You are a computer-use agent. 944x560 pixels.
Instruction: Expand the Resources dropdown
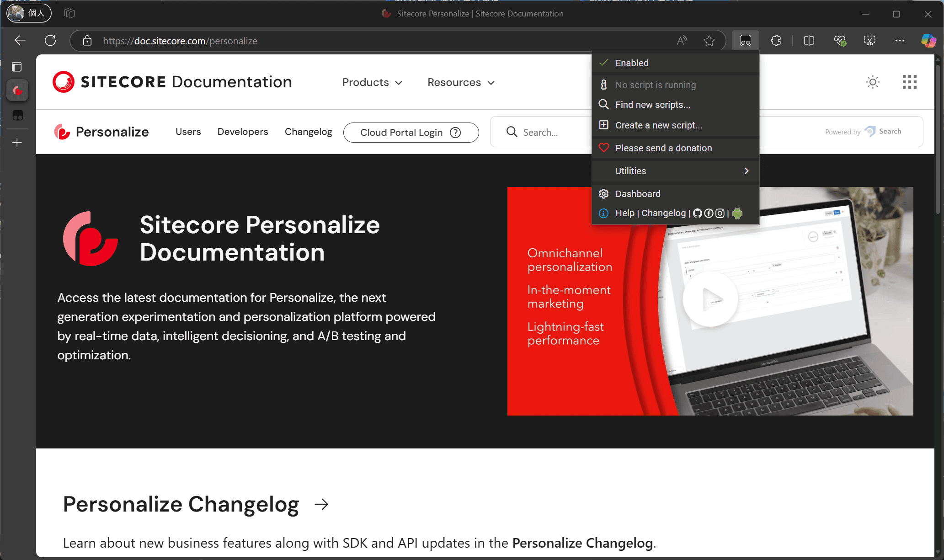coord(461,82)
